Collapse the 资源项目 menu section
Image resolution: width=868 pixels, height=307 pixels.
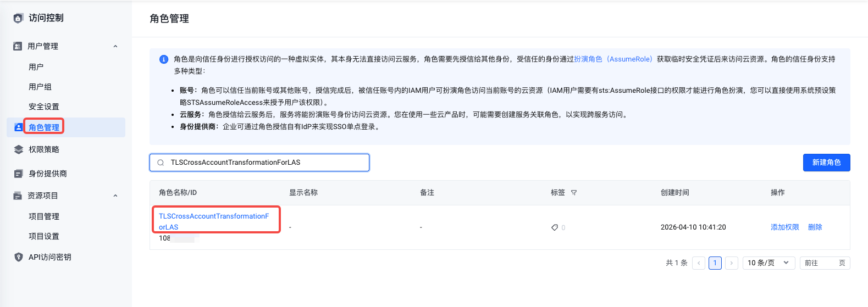point(115,196)
